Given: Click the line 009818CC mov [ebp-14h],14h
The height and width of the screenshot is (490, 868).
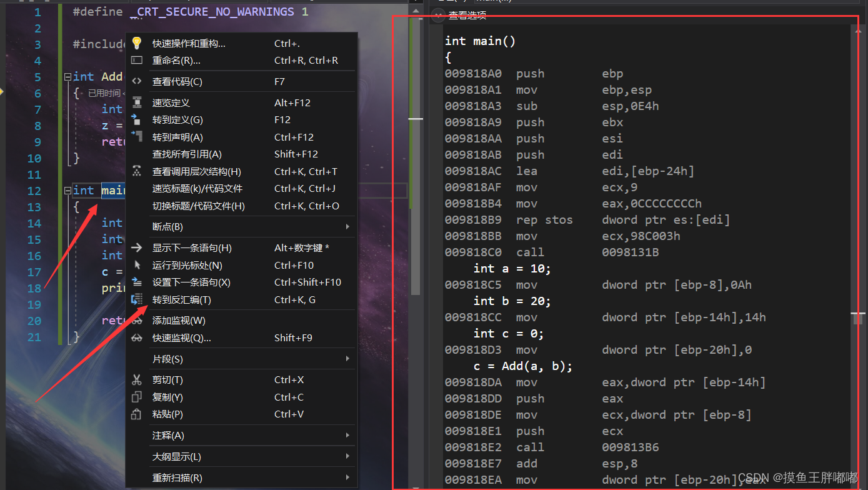Looking at the screenshot, I should tap(606, 317).
